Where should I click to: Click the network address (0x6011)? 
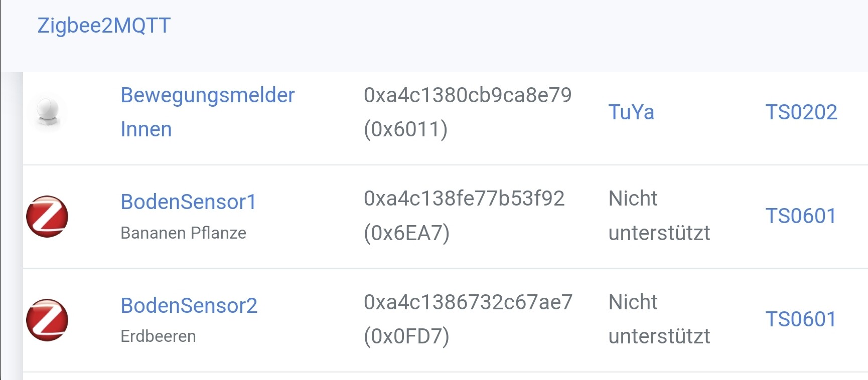pos(405,129)
